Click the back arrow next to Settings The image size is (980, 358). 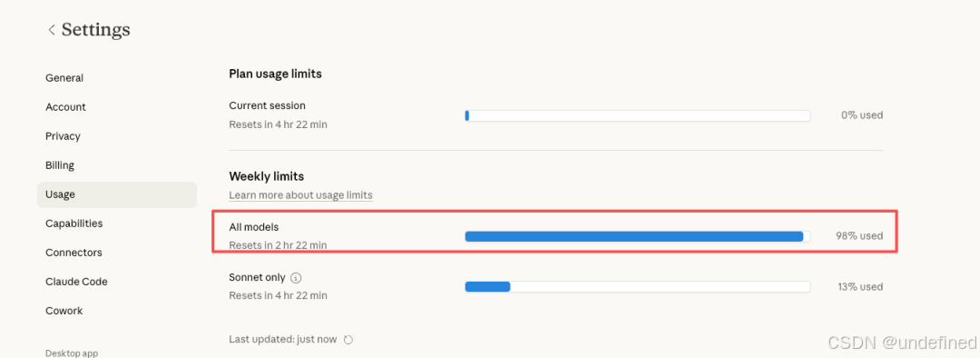(x=51, y=29)
